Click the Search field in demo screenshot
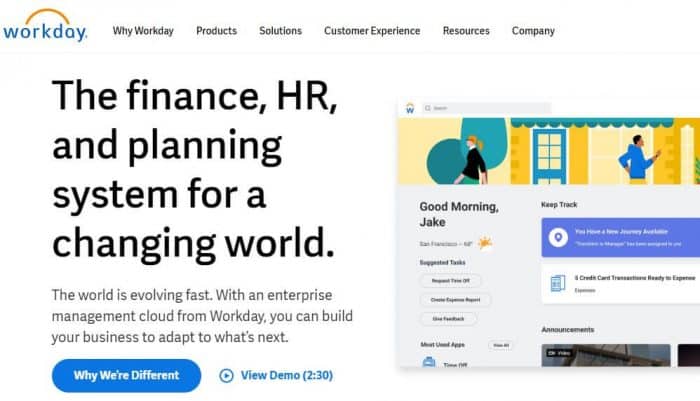The image size is (700, 401). (x=486, y=108)
